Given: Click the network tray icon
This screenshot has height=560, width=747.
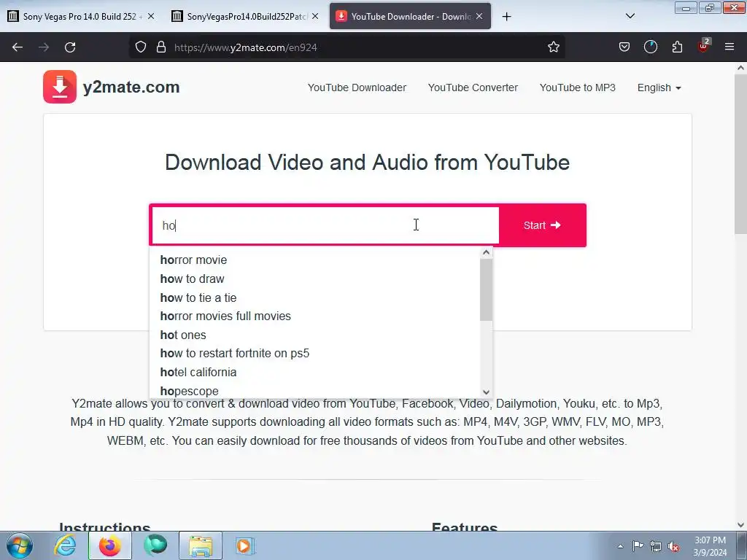Looking at the screenshot, I should pos(656,546).
